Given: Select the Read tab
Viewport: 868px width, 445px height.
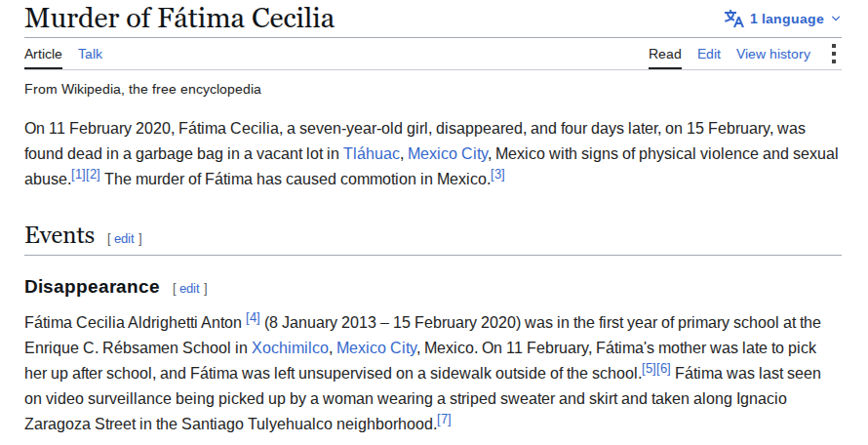Looking at the screenshot, I should tap(665, 54).
